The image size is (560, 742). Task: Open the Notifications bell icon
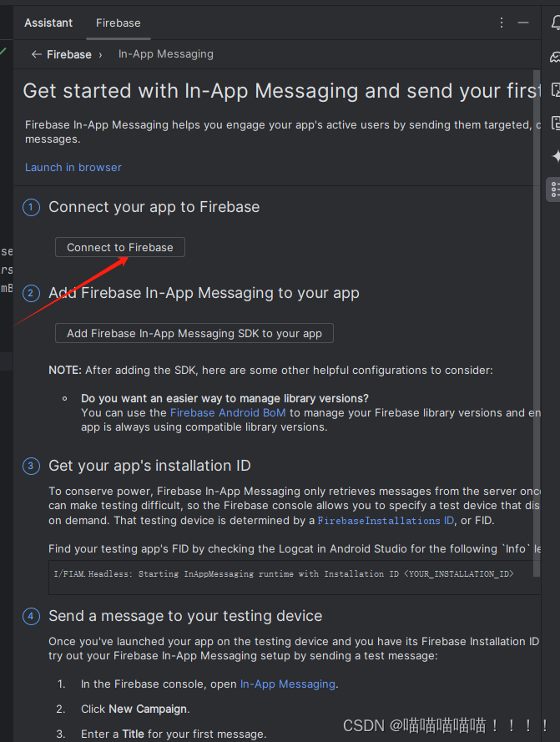coord(556,23)
